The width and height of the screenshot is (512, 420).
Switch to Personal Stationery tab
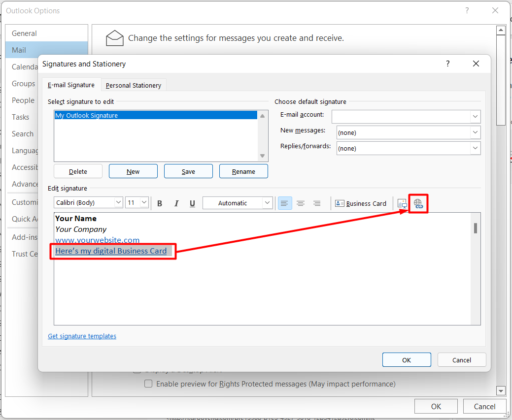[x=134, y=85]
